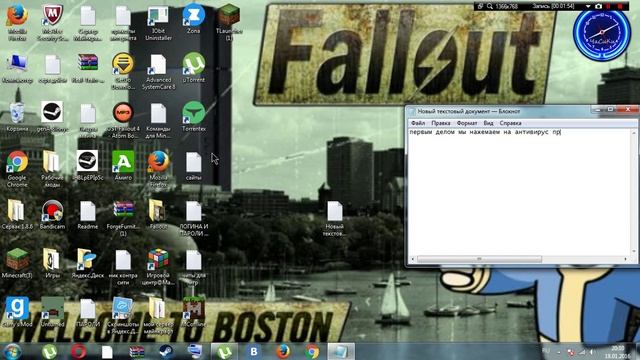The height and width of the screenshot is (360, 640).
Task: Click the Bandicam bar magnifier icon
Action: pos(489,7)
